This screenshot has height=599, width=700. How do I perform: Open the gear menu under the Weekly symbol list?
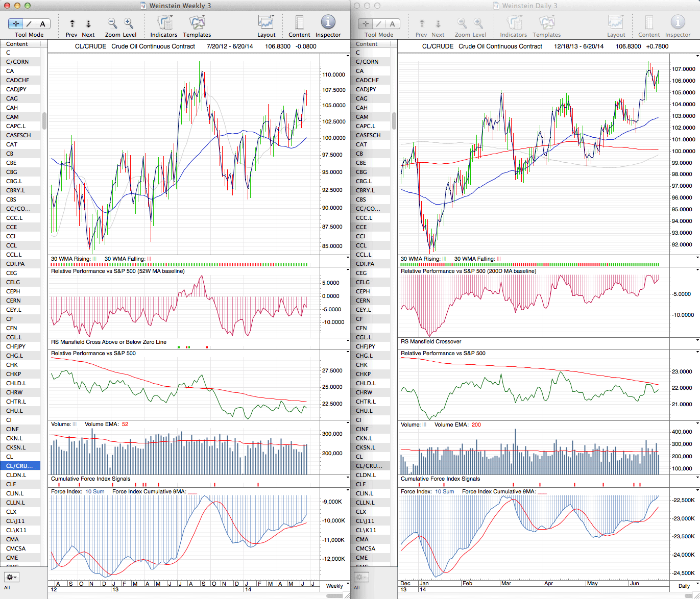tap(11, 577)
